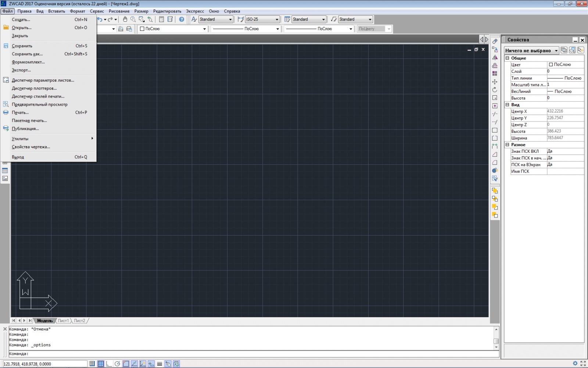Choose 'Выход' from Файл menu

pos(49,157)
